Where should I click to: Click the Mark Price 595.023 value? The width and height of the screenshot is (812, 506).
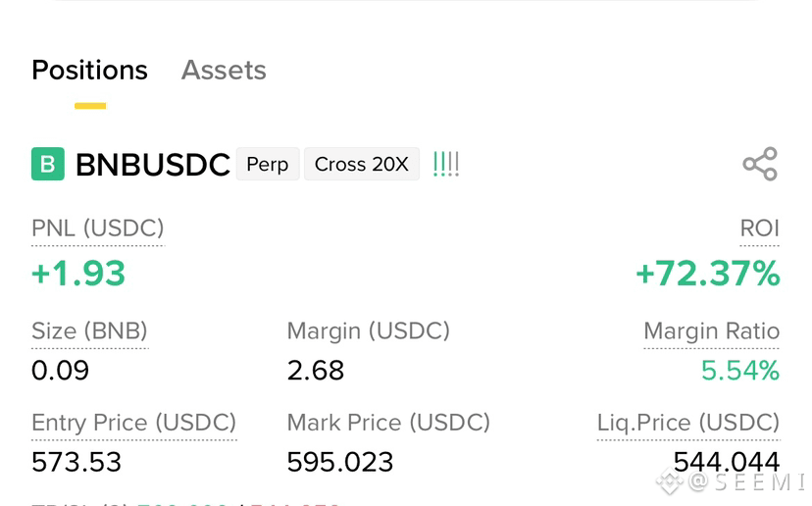pyautogui.click(x=340, y=462)
